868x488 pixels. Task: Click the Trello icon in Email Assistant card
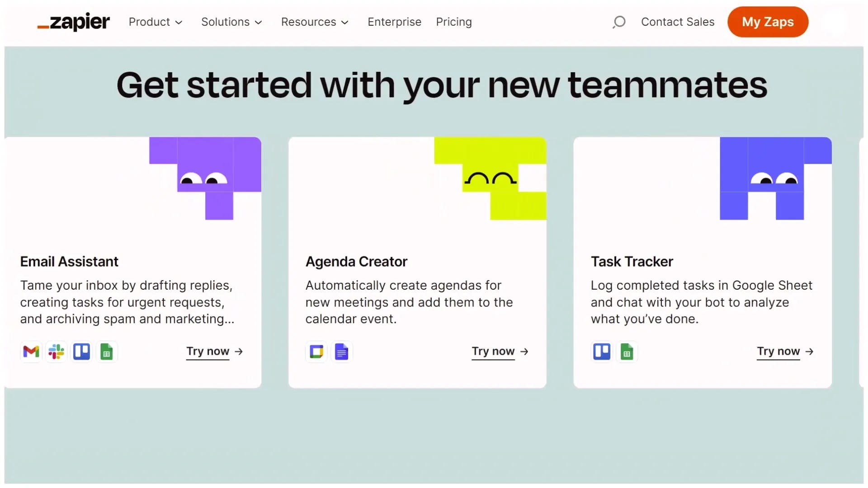82,352
